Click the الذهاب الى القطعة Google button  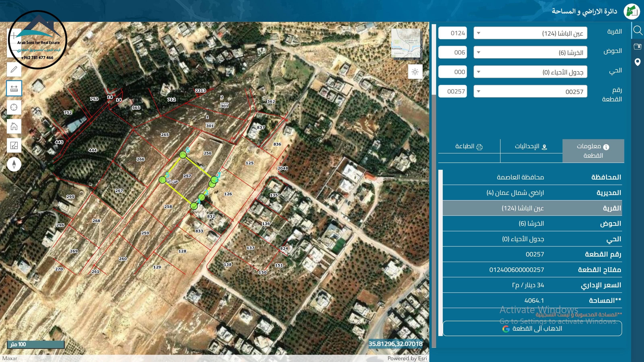532,329
